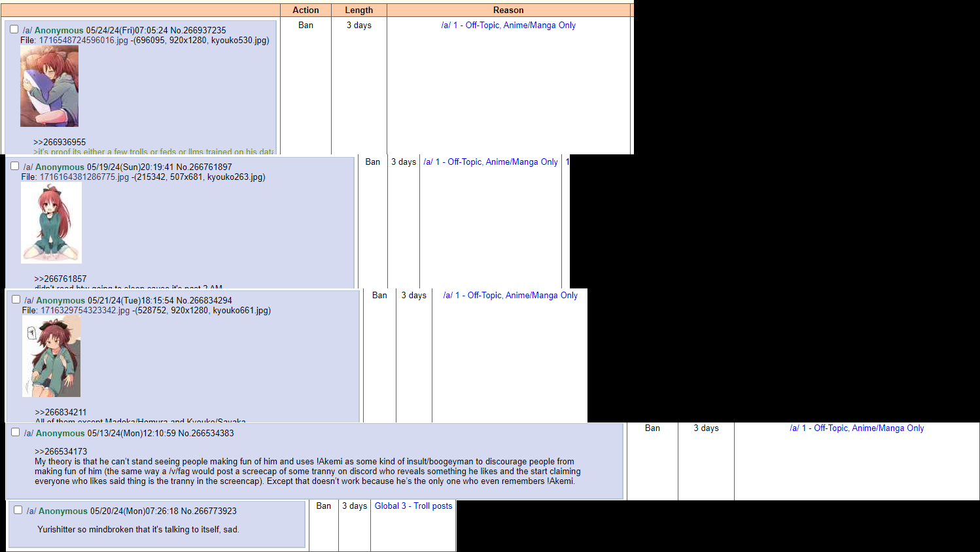This screenshot has height=552, width=980.
Task: Click the 3 days length for post No.266773923
Action: 355,506
